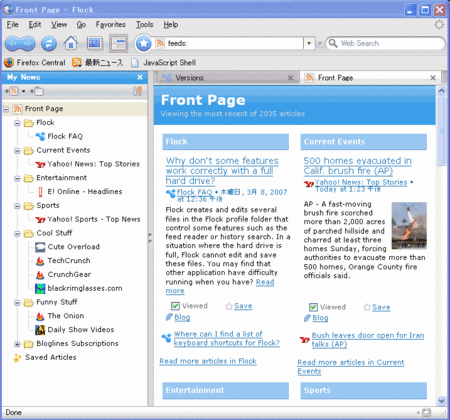Click the Back/Forward navigation button
450x420 pixels.
pyautogui.click(x=20, y=43)
